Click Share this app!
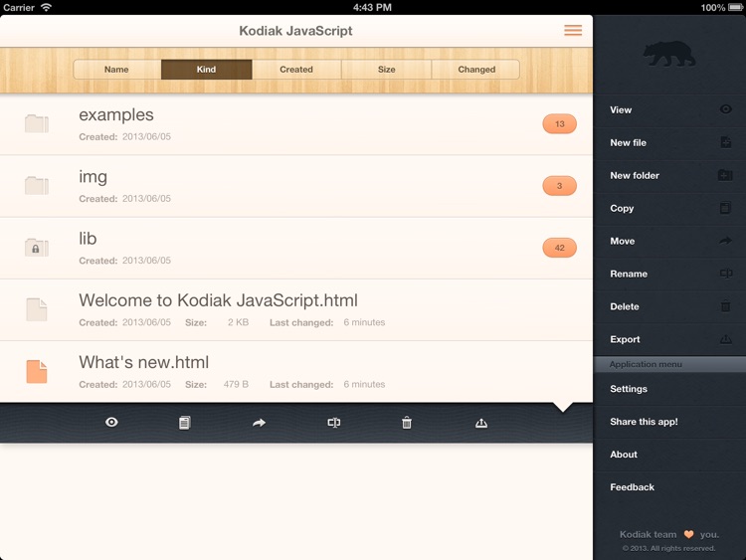Image resolution: width=746 pixels, height=560 pixels. 669,422
